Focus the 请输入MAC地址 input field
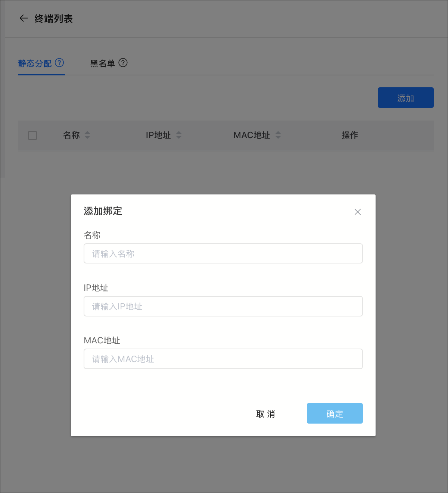The height and width of the screenshot is (493, 448). 223,359
